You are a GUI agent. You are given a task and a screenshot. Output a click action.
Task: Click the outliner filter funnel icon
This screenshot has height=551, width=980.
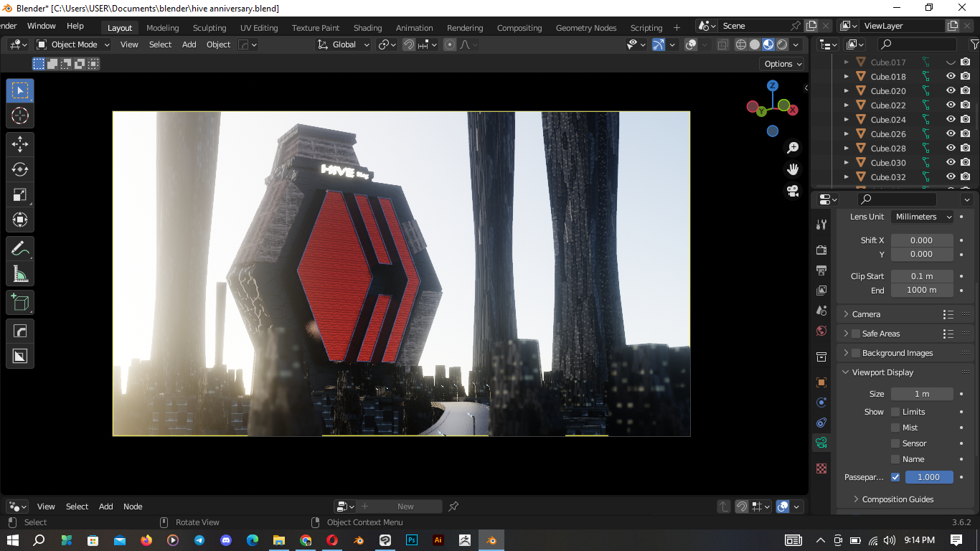[x=974, y=44]
